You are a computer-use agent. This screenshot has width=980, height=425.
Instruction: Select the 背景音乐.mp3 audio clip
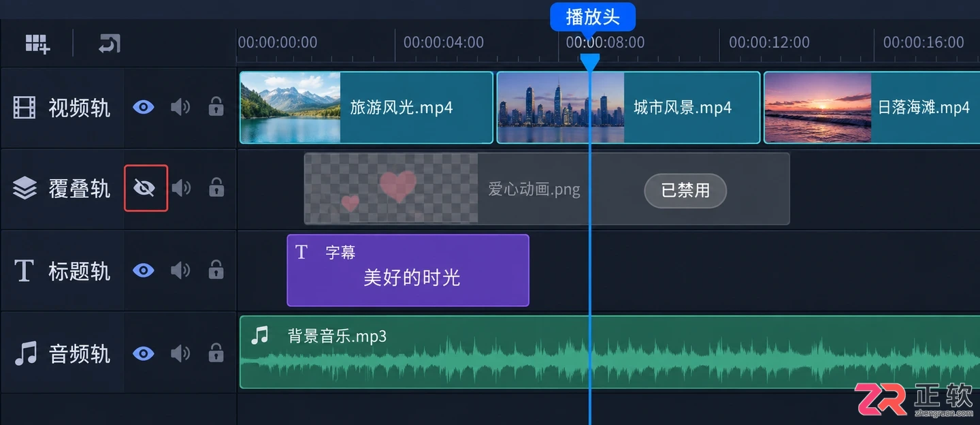[610, 352]
